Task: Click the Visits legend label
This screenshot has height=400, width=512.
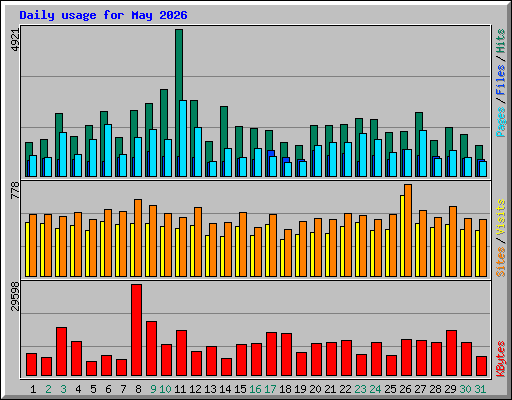Action: (501, 217)
